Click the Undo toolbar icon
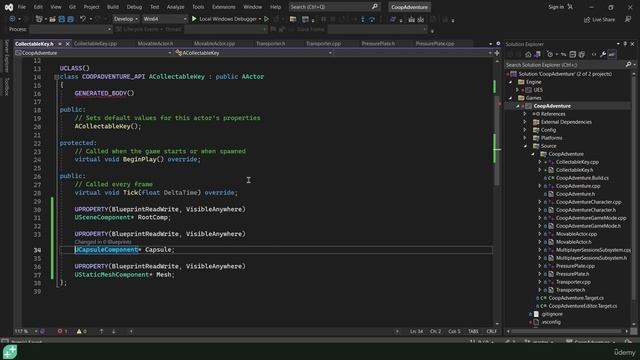This screenshot has height=360, width=640. 83,19
